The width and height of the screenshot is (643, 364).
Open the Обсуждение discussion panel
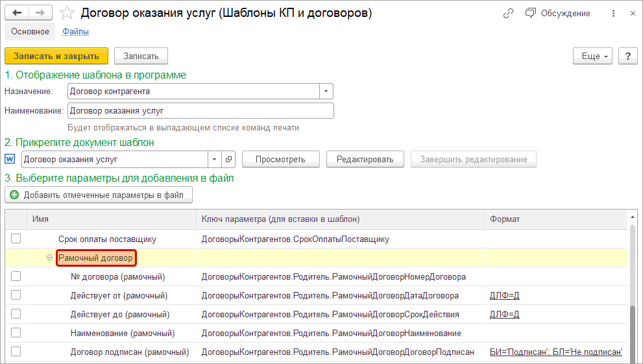pos(557,13)
